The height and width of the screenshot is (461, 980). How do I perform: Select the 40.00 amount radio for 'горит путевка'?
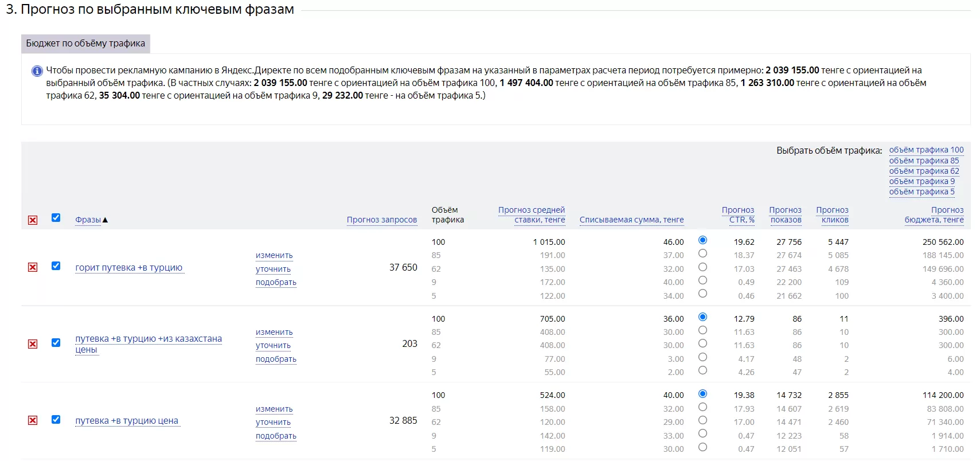pos(702,280)
